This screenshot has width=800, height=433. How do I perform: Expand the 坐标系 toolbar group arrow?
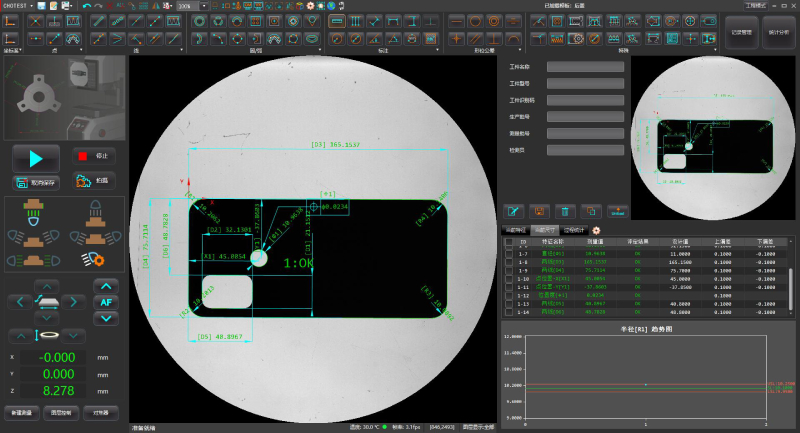[x=22, y=49]
